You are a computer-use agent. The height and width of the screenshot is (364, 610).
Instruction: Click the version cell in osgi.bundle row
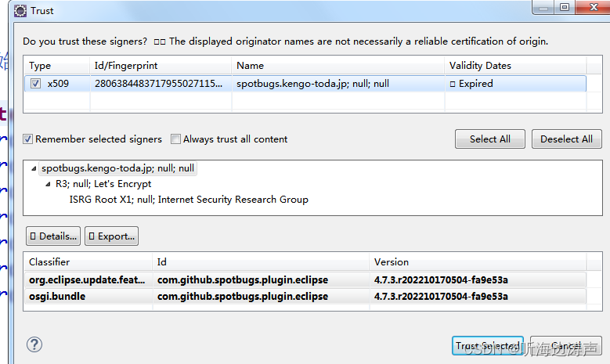(478, 297)
